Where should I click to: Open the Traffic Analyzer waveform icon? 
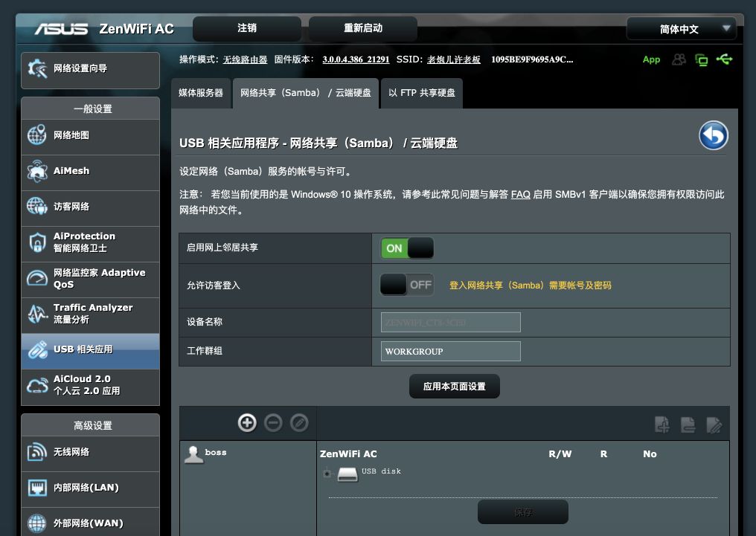pos(36,314)
